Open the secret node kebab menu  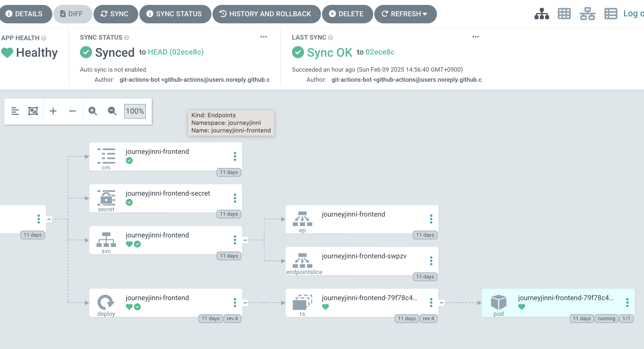coord(235,198)
